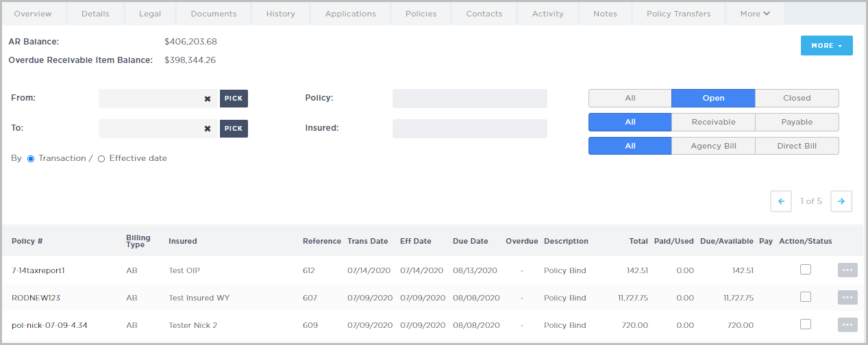
Task: Expand the blue MORE dropdown button
Action: point(826,46)
